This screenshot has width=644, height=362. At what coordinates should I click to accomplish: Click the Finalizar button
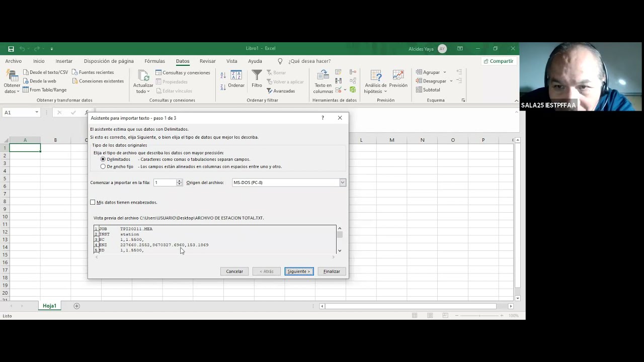click(x=332, y=271)
